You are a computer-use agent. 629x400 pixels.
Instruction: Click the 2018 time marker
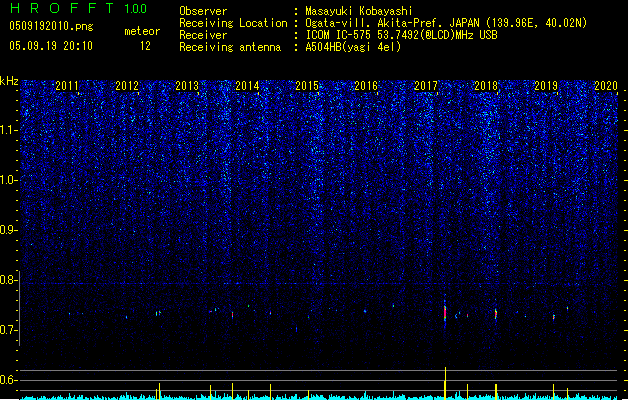pos(486,86)
